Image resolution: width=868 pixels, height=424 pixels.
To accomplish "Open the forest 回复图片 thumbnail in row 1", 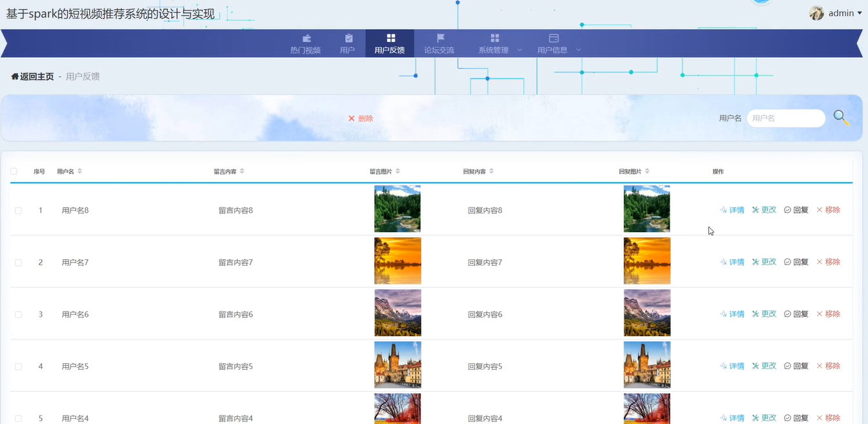I will click(x=647, y=209).
